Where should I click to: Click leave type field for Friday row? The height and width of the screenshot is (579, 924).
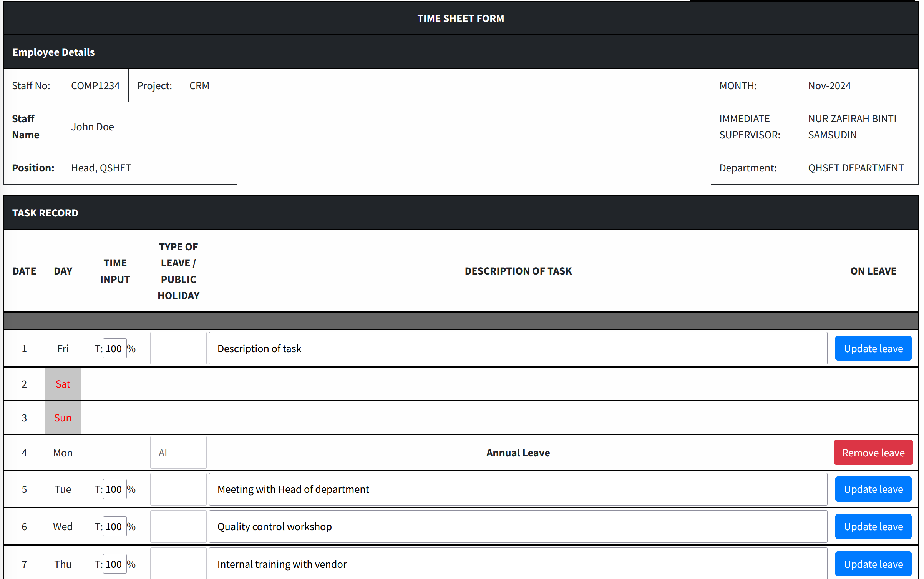tap(178, 348)
